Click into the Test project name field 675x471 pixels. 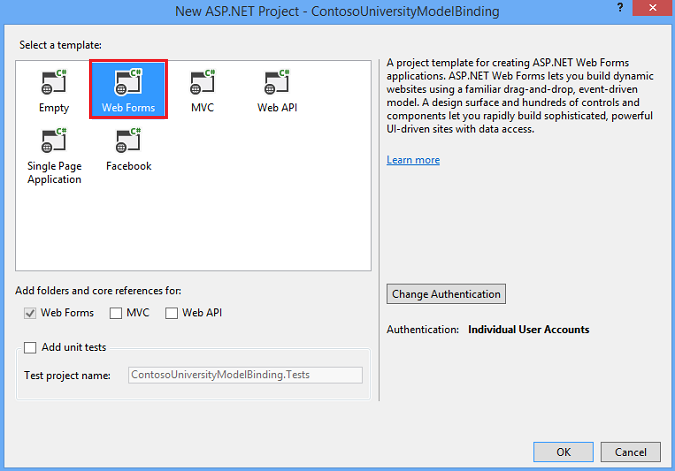click(245, 375)
